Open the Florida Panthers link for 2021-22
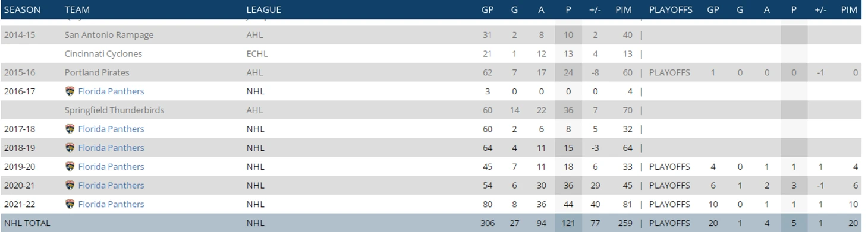The width and height of the screenshot is (868, 232). (x=111, y=204)
